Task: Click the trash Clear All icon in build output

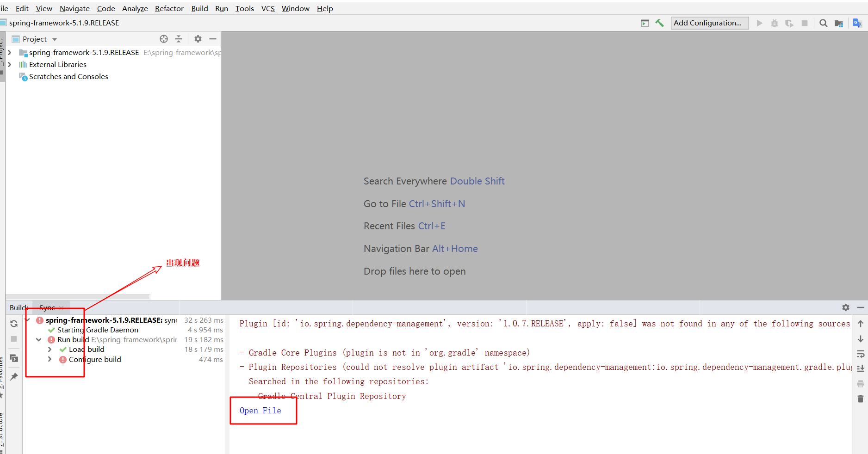Action: pos(861,399)
